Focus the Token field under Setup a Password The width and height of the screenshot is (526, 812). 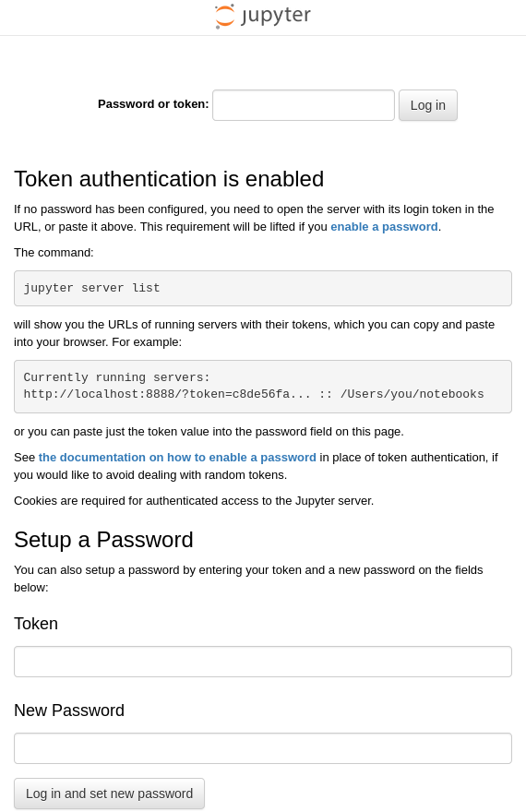[263, 662]
